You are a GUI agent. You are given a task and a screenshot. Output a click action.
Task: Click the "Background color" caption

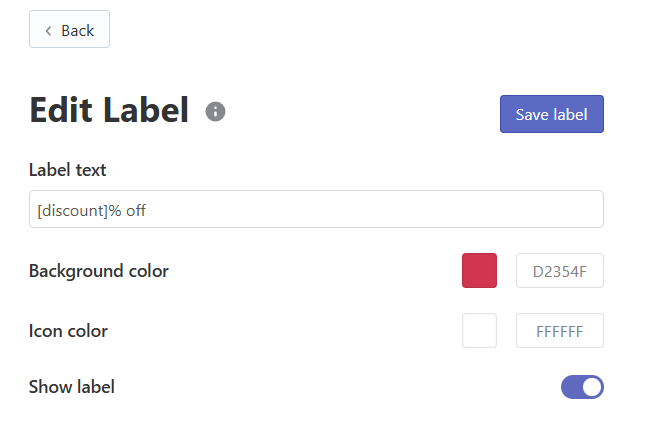pos(99,271)
